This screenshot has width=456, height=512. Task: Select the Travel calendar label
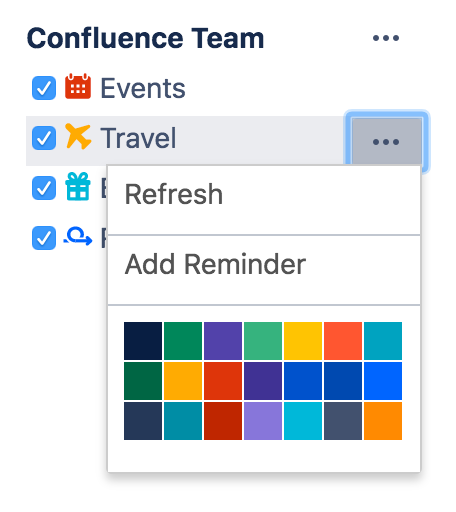click(138, 138)
